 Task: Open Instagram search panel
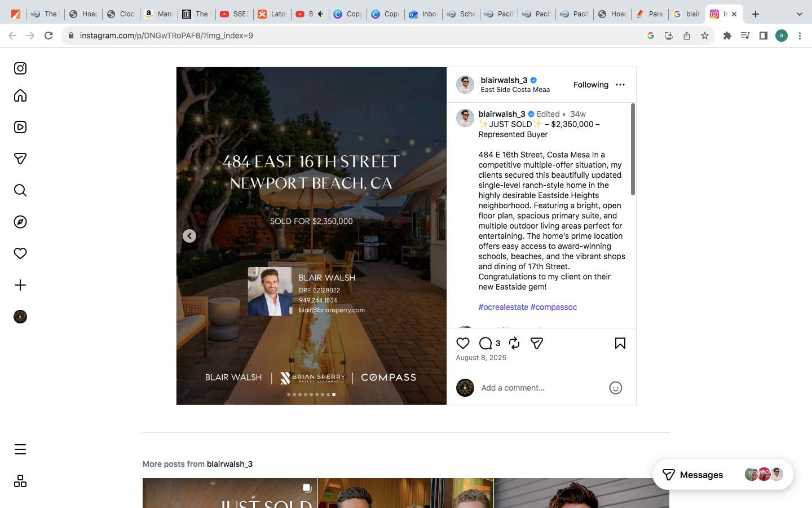[20, 190]
